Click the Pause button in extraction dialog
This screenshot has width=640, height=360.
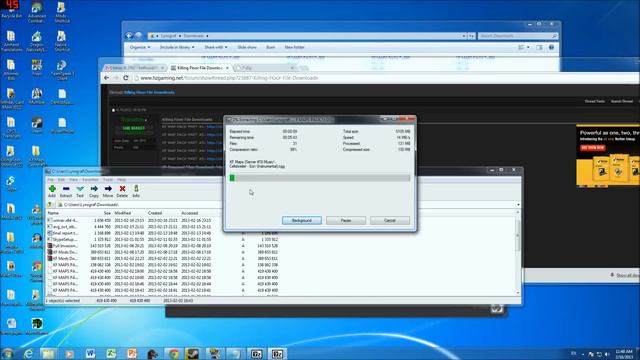coord(346,220)
